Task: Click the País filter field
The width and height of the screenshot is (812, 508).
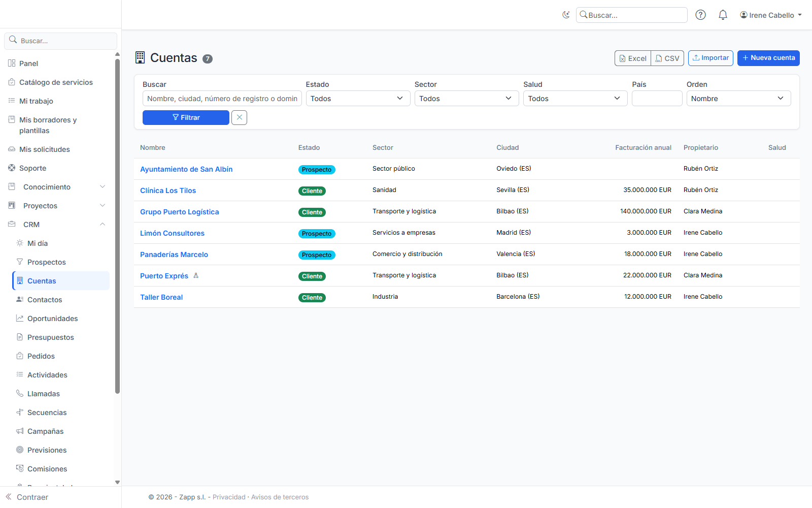Action: pyautogui.click(x=657, y=99)
